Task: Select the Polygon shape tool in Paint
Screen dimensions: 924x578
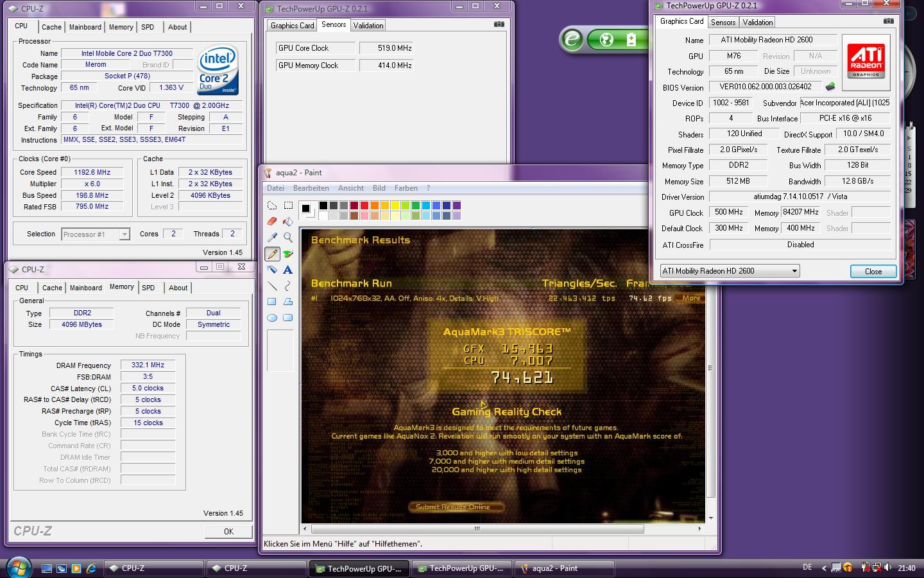Action: (288, 302)
